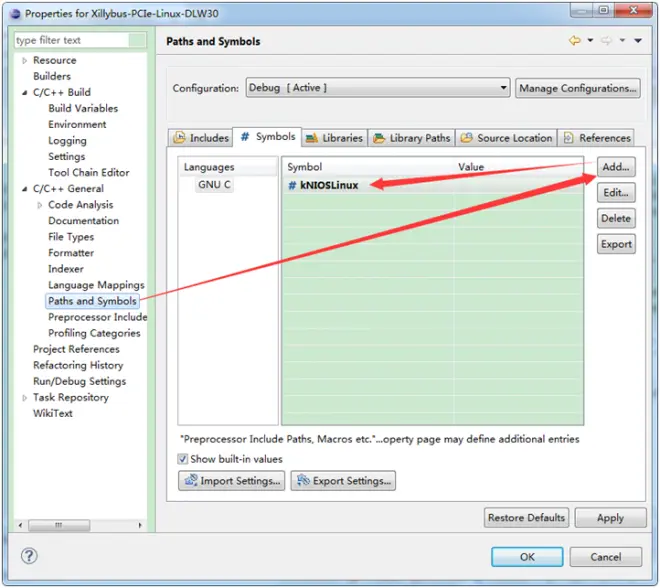660x588 pixels.
Task: Click Import Settings... button
Action: click(x=232, y=481)
